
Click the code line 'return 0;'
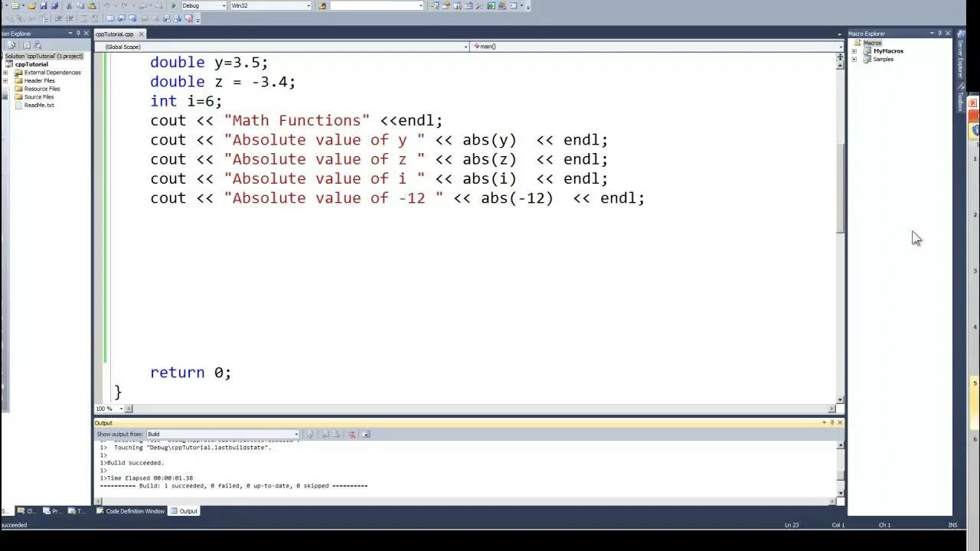click(x=191, y=373)
